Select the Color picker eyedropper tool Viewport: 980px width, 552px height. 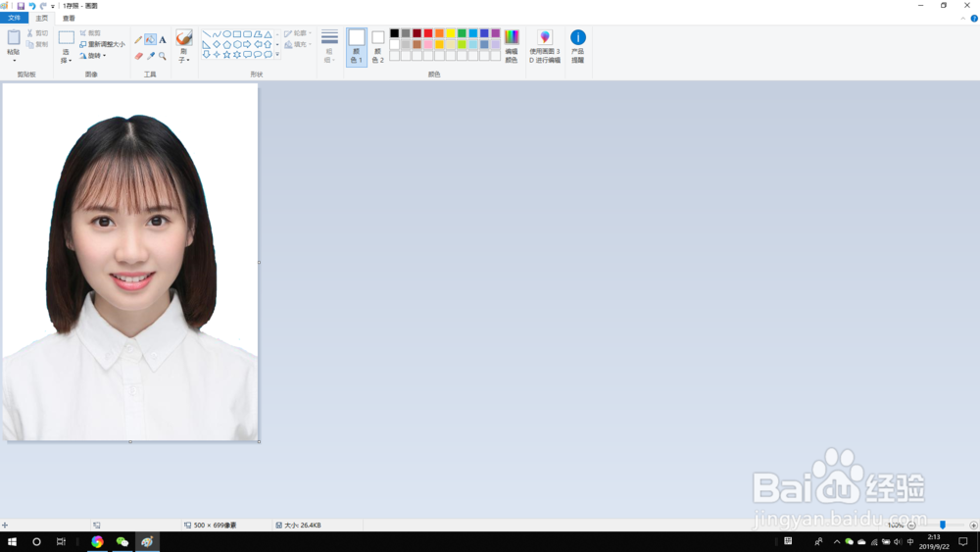point(151,56)
